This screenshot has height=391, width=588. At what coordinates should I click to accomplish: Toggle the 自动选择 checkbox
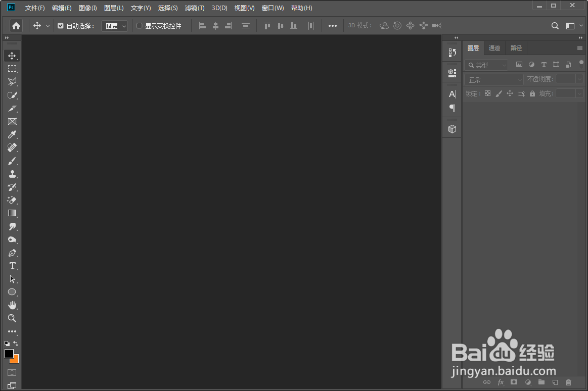[x=60, y=26]
